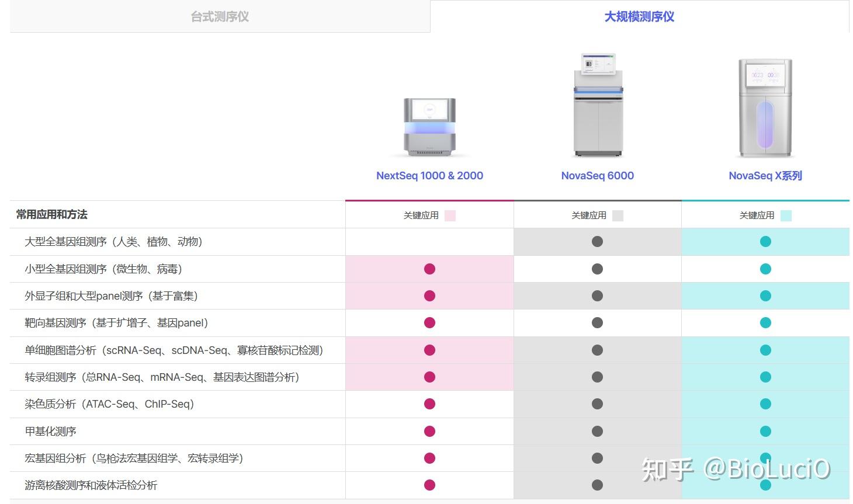Screen dimensions: 853x504
Task: Click magenta dot for 外显子组 row NextSeq
Action: tap(429, 296)
